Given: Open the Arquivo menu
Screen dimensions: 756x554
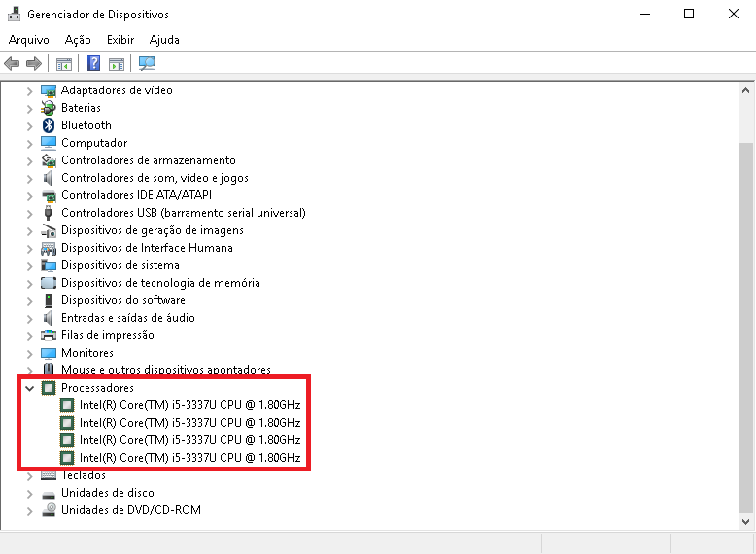Looking at the screenshot, I should 29,40.
